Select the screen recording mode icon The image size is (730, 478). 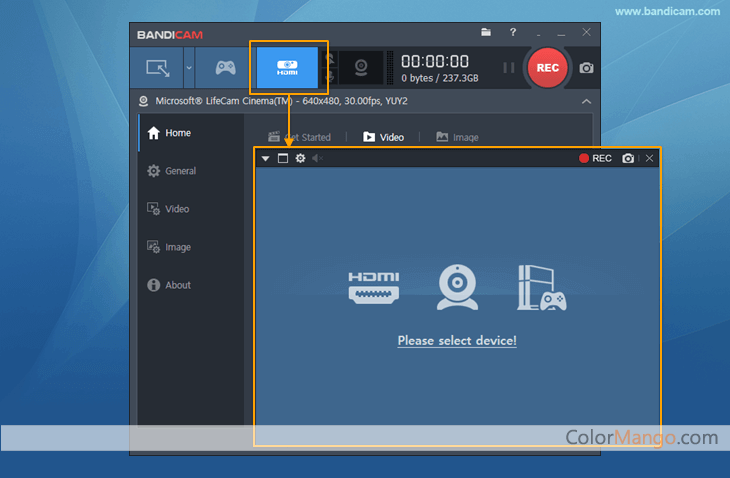(x=158, y=68)
